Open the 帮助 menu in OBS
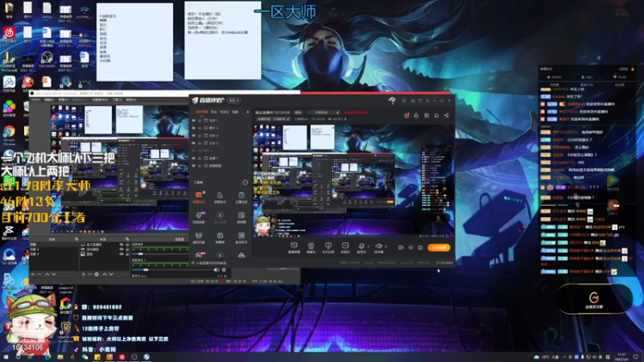644x362 pixels. tap(131, 100)
